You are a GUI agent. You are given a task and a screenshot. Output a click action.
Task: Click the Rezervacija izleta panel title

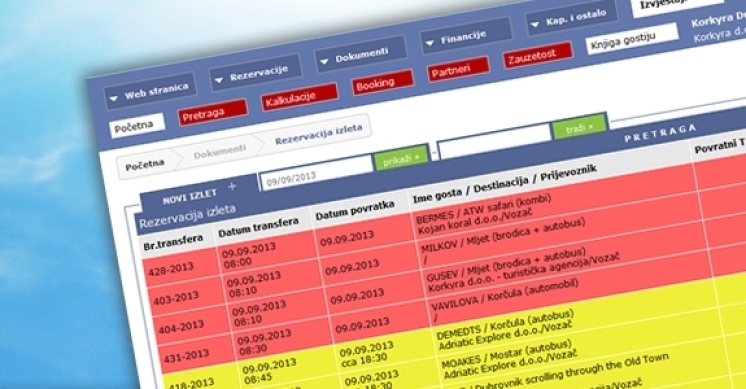187,216
